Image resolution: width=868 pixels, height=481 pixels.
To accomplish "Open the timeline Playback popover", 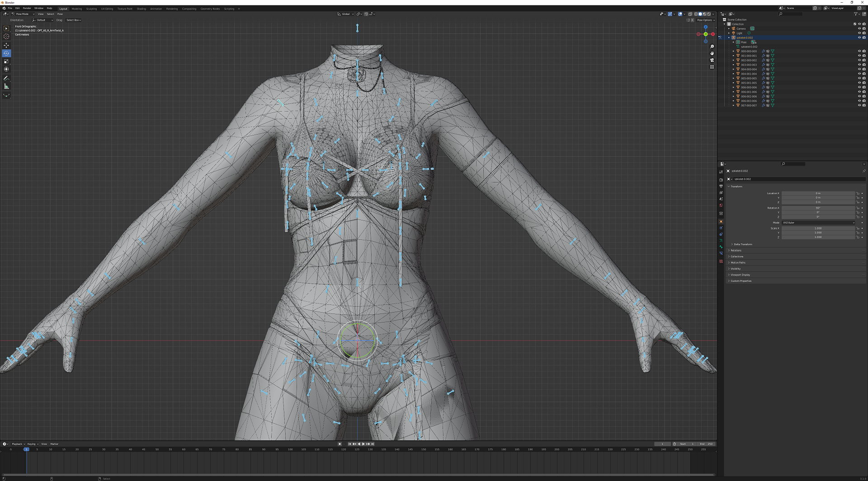I will (x=19, y=444).
